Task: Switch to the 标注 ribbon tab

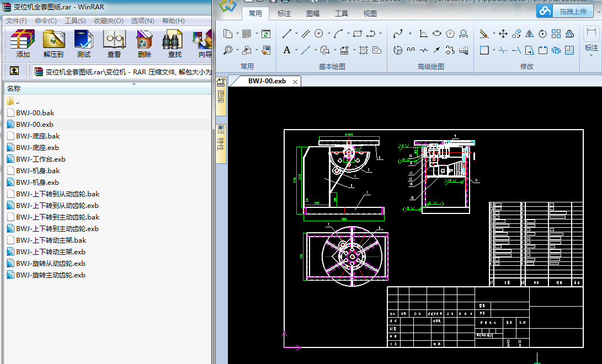Action: coord(284,13)
